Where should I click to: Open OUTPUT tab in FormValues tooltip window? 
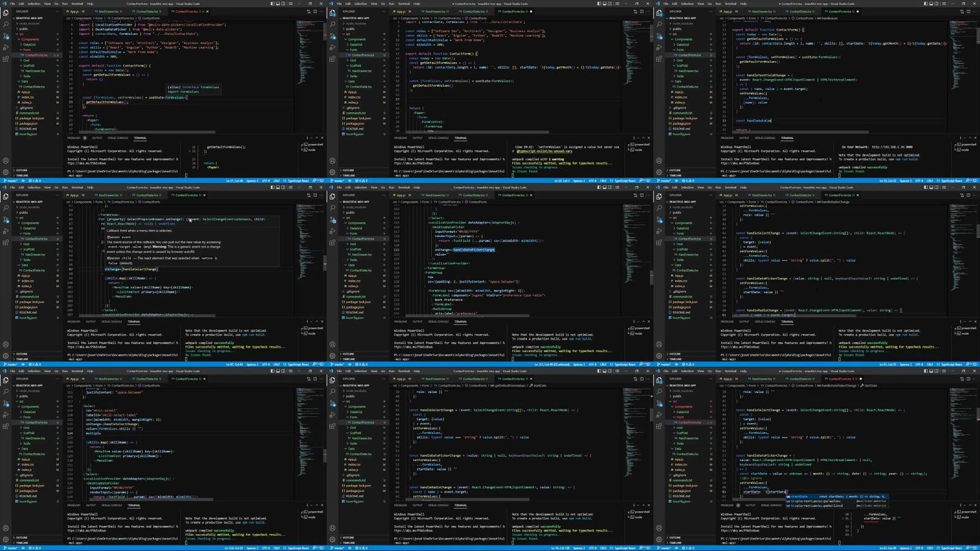(x=97, y=138)
